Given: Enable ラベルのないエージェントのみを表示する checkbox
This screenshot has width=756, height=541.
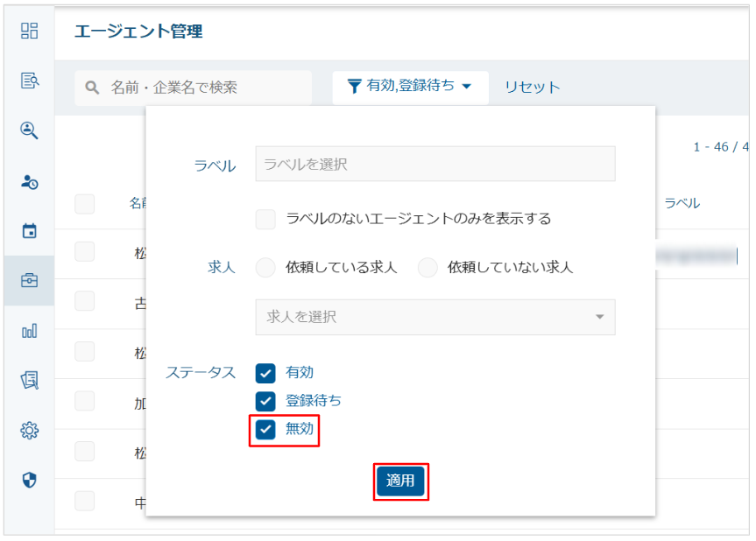Looking at the screenshot, I should 265,219.
